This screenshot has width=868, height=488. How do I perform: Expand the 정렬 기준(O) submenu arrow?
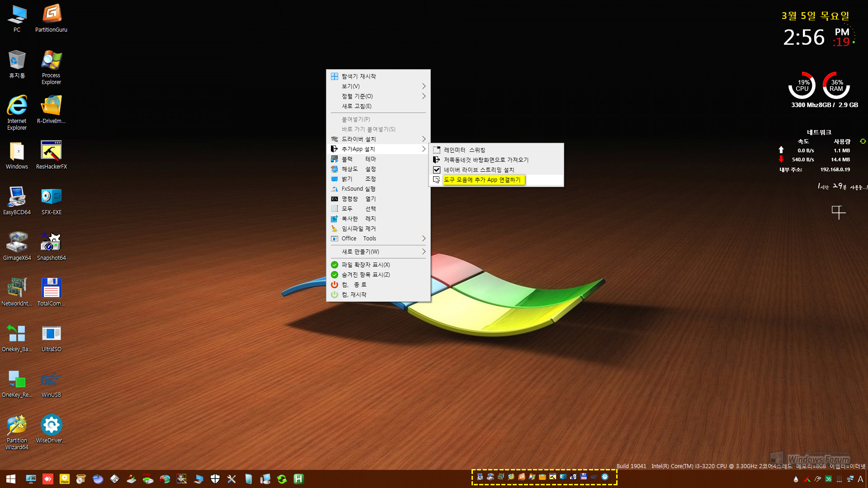pos(424,96)
